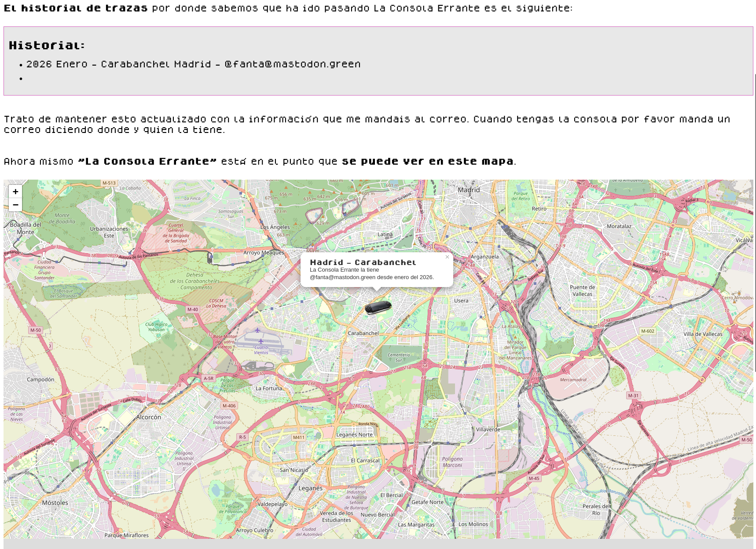Click the Alcorcón label on the map
Screen dimensions: 756x549
coord(149,417)
